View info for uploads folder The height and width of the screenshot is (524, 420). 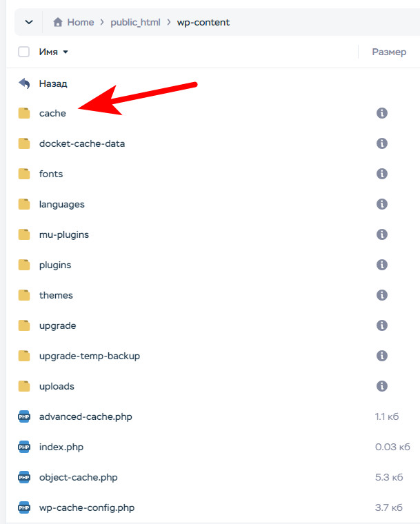[x=382, y=386]
